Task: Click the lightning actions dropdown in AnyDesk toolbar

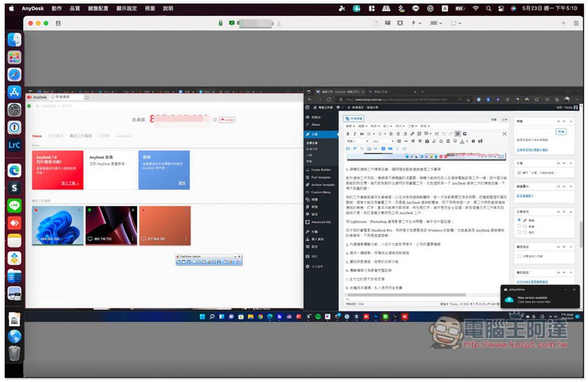Action: [x=416, y=24]
